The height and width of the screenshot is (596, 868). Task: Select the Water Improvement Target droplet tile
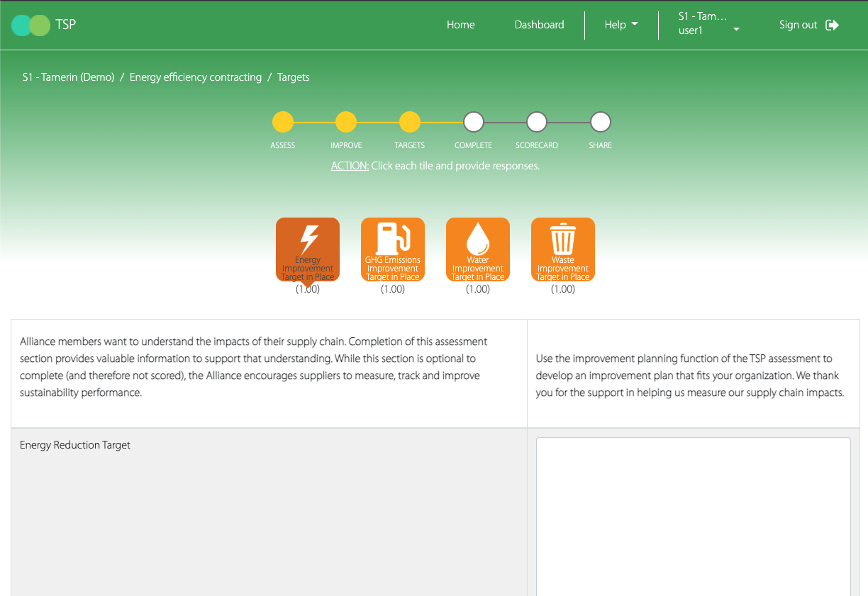point(478,249)
